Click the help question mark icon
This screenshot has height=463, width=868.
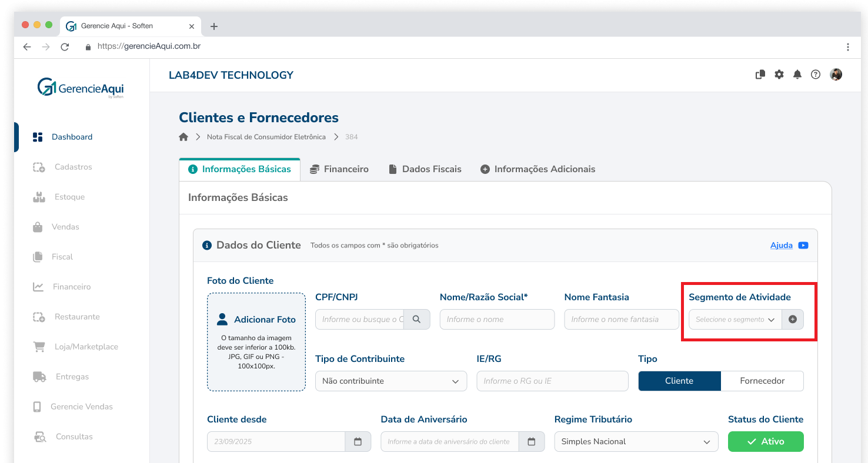(x=815, y=75)
